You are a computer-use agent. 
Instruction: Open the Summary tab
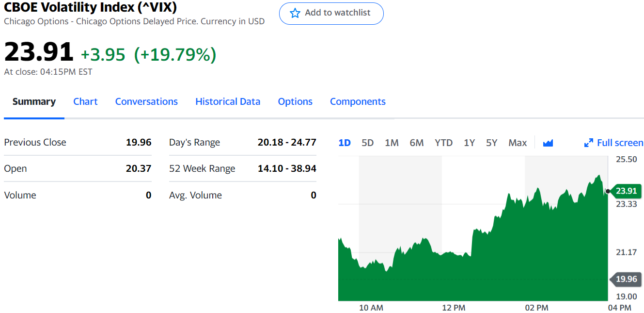coord(34,101)
